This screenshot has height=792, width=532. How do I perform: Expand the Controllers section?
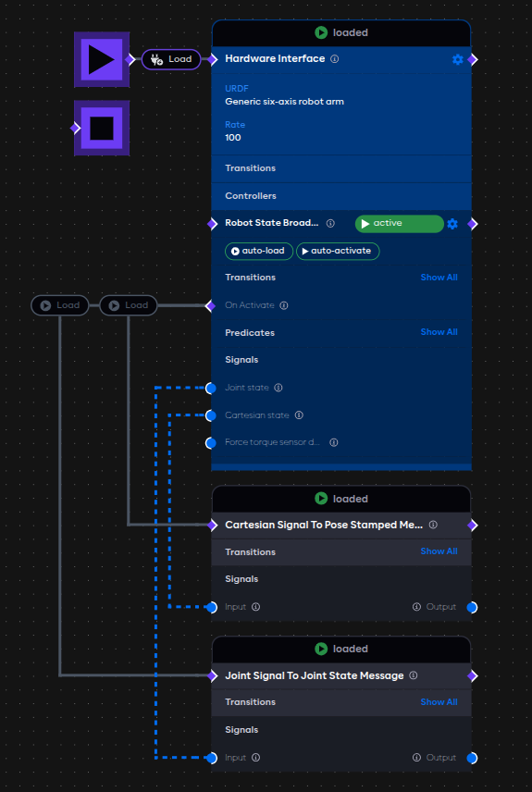click(x=341, y=196)
